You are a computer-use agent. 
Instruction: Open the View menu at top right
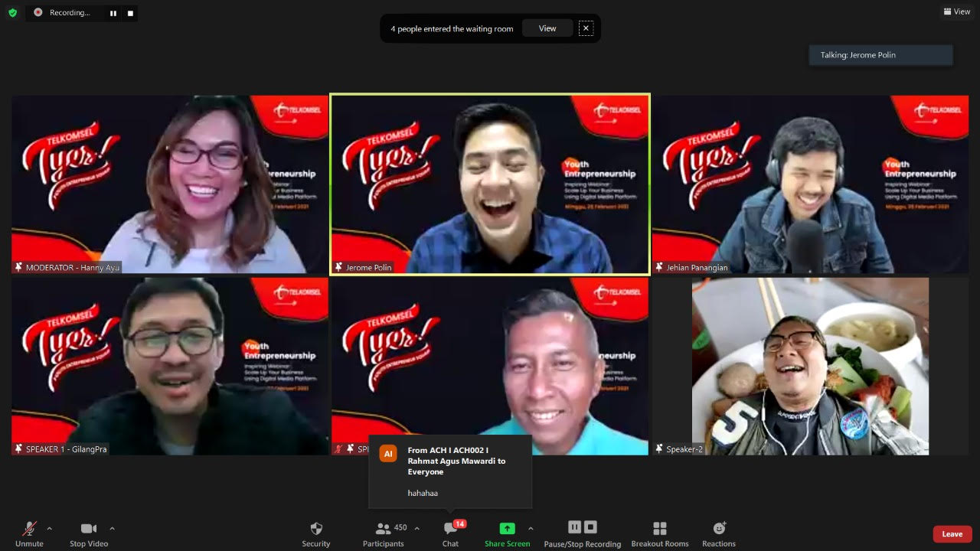pos(955,11)
